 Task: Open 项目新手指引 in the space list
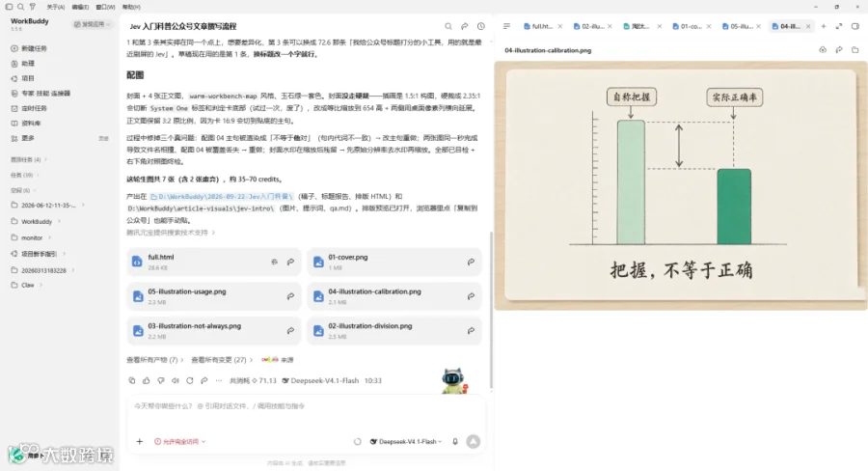click(x=39, y=254)
